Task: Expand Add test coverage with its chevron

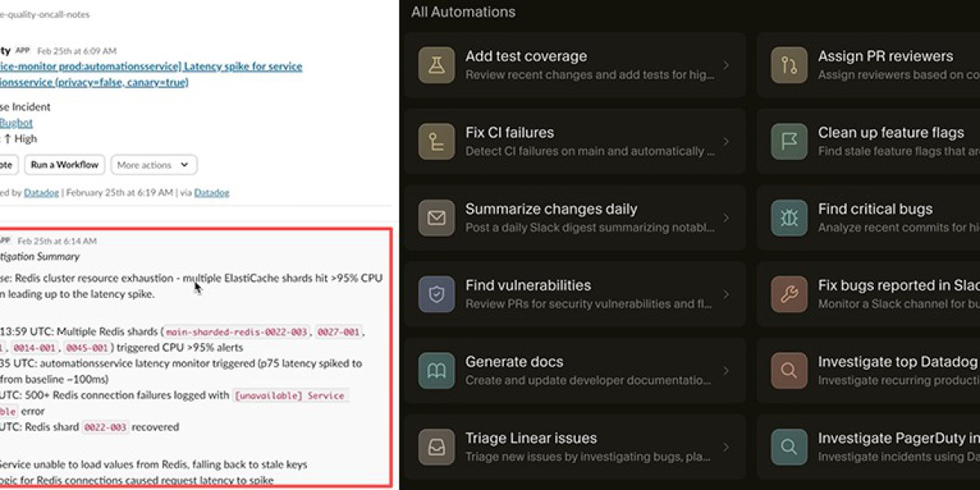Action: coord(726,65)
